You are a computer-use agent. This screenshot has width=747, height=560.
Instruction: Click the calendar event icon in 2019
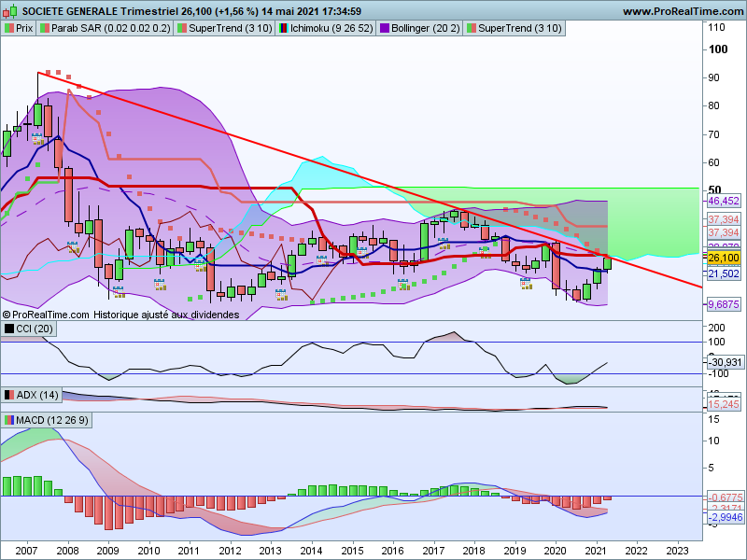pos(526,284)
